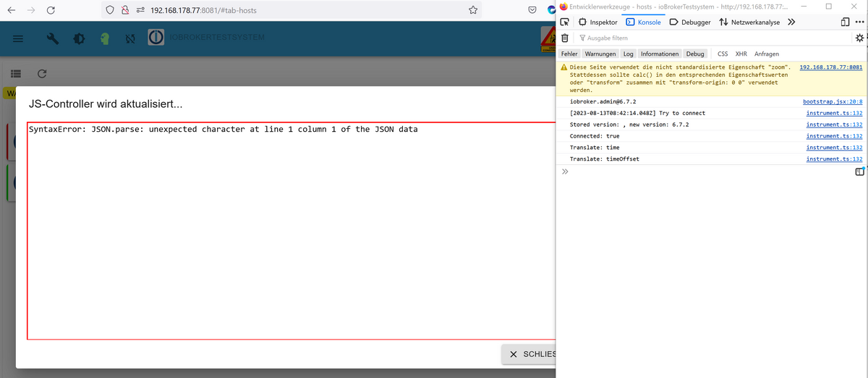The height and width of the screenshot is (378, 868).
Task: Click the address bar URL
Action: click(x=203, y=11)
